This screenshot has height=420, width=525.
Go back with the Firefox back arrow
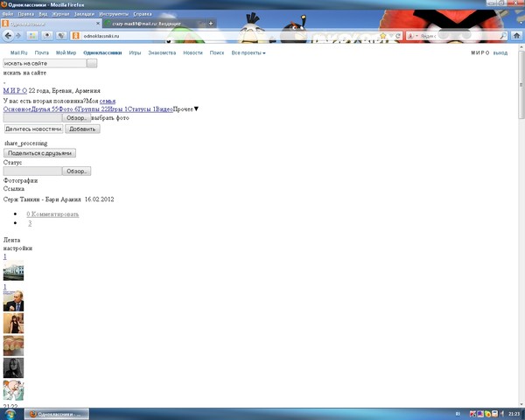click(8, 36)
